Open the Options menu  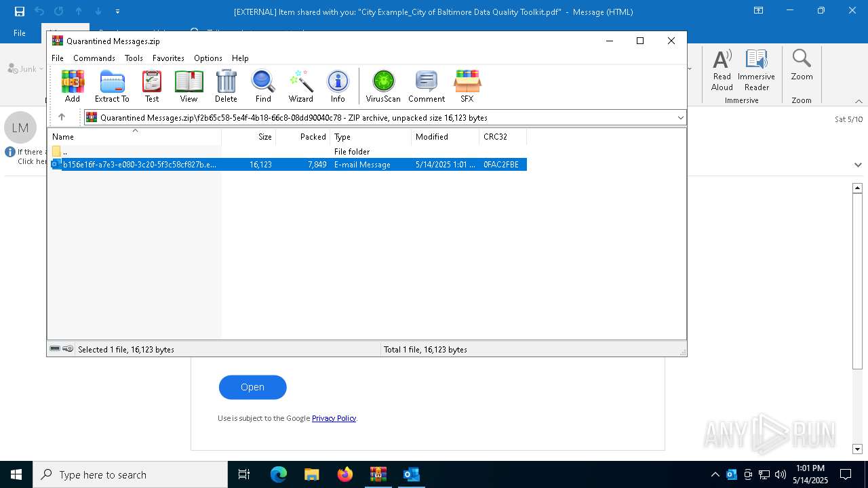click(208, 58)
